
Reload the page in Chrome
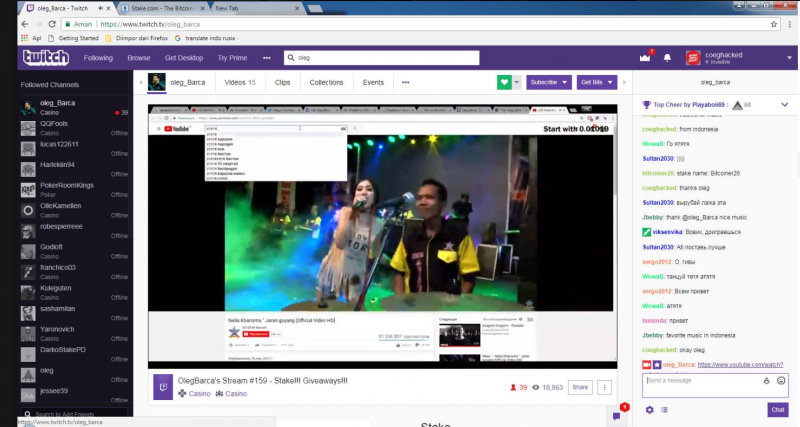tap(52, 24)
